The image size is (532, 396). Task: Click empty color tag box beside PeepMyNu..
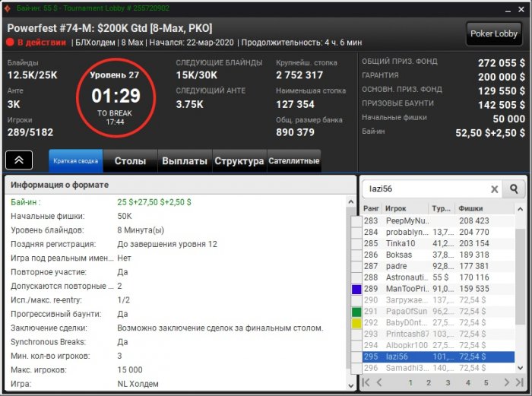point(356,221)
